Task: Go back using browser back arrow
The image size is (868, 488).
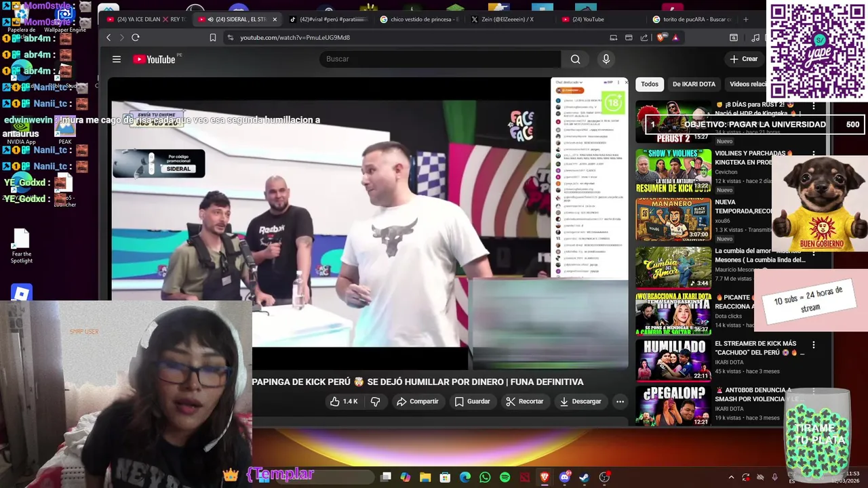Action: click(108, 37)
